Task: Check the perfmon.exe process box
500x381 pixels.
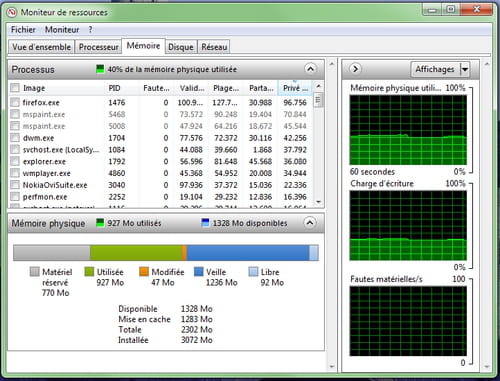Action: (15, 197)
